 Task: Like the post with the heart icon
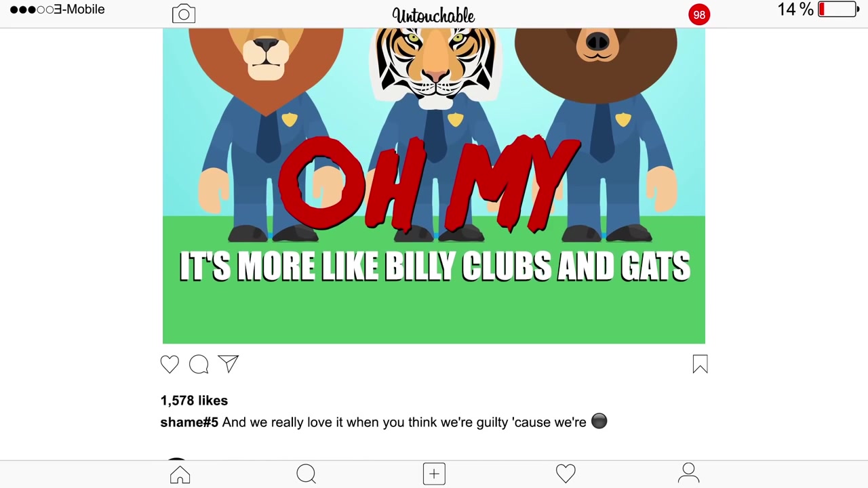click(170, 365)
